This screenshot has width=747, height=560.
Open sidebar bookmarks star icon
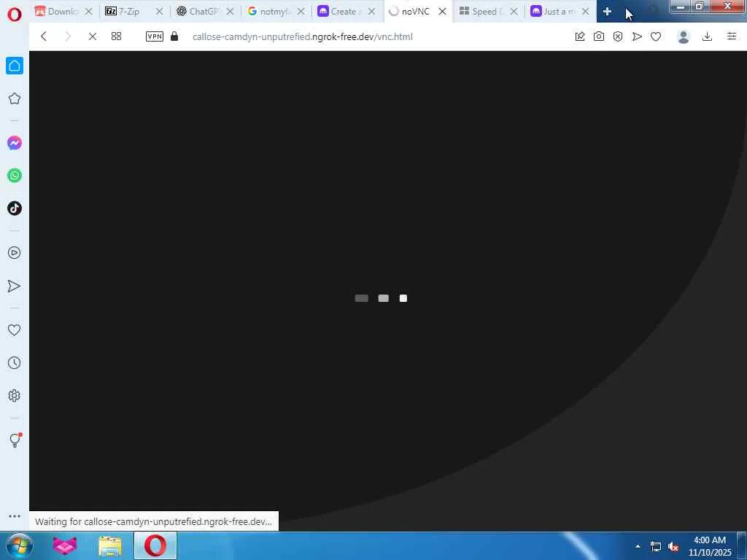[15, 98]
